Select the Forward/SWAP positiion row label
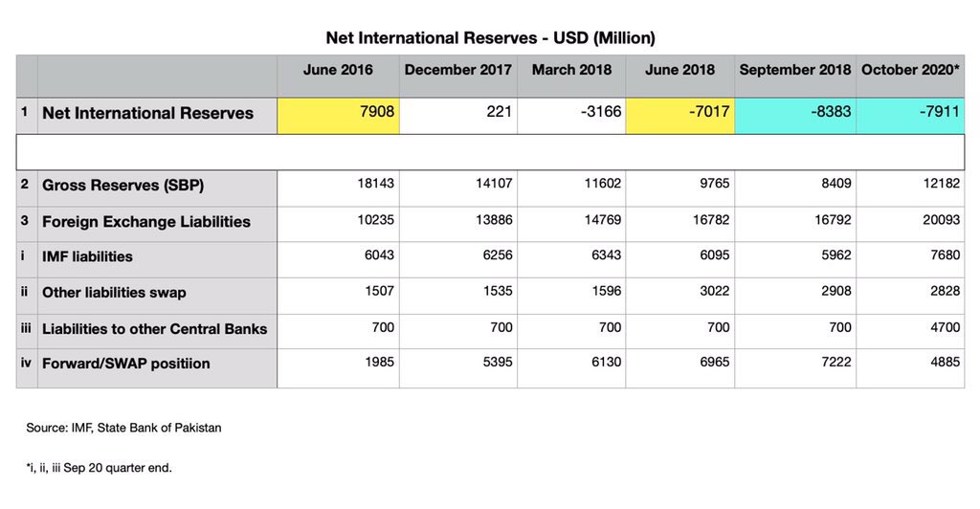The image size is (980, 509). pos(125,364)
